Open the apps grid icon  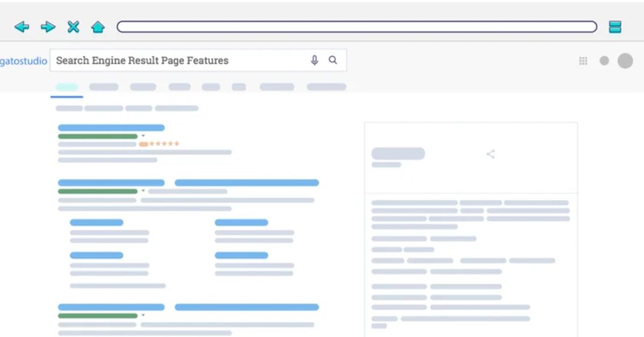[x=583, y=61]
